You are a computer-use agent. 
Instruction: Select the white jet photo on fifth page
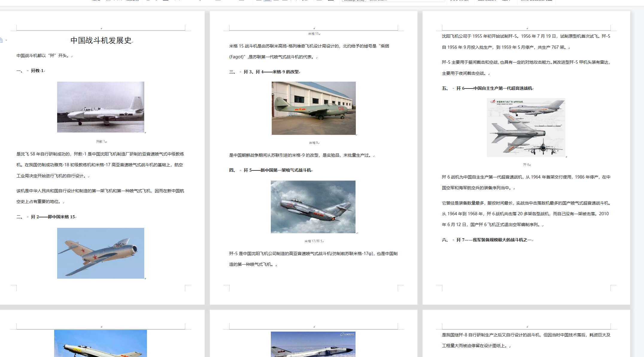313,345
